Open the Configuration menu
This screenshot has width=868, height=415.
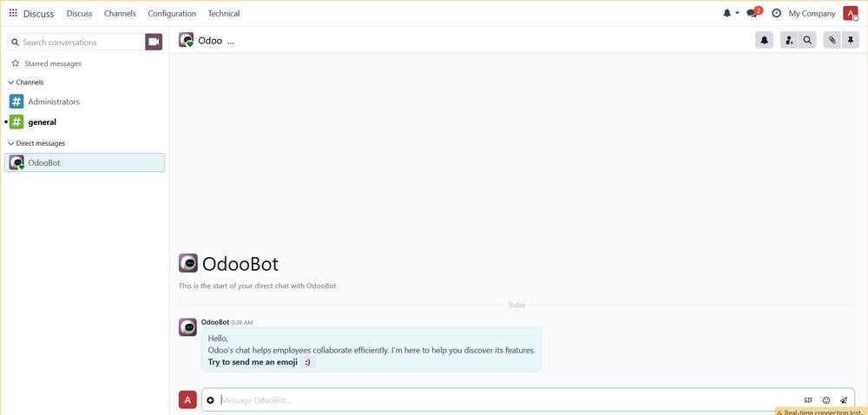point(172,13)
